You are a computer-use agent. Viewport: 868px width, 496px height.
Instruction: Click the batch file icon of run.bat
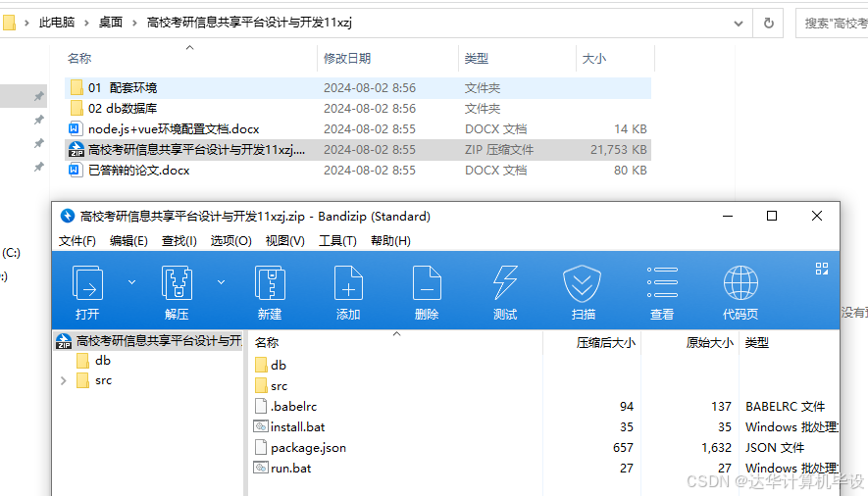[261, 468]
